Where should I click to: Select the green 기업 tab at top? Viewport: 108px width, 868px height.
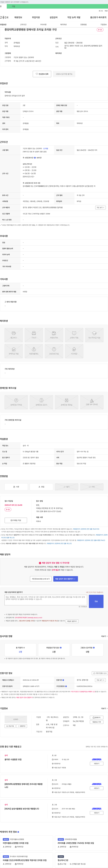click(x=13, y=6)
